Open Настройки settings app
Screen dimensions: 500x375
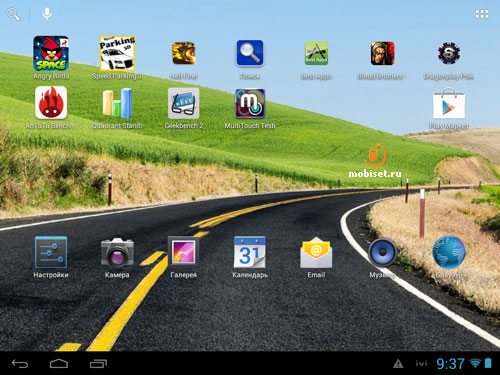51,252
